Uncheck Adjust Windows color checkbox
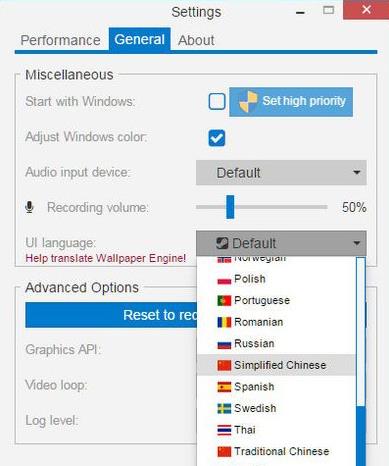This screenshot has height=466, width=389. (x=217, y=138)
